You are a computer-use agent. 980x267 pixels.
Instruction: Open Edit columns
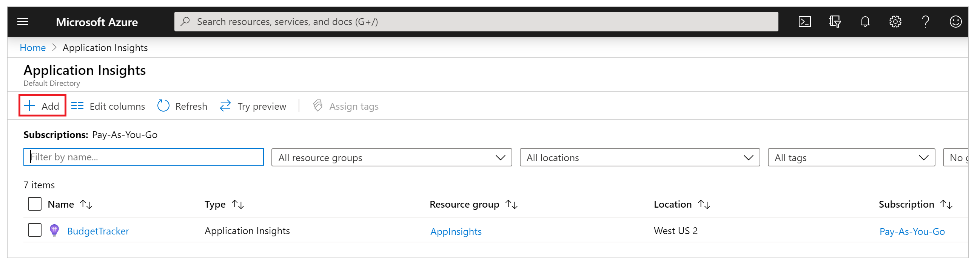click(108, 106)
